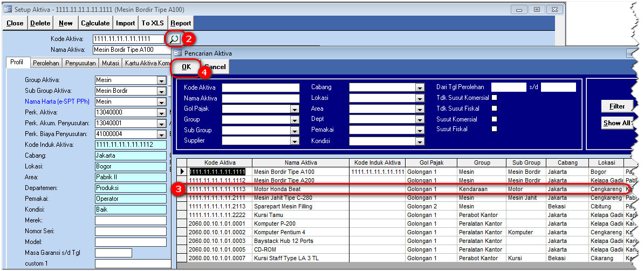Click the Nama Aktiva search input field

[260, 98]
